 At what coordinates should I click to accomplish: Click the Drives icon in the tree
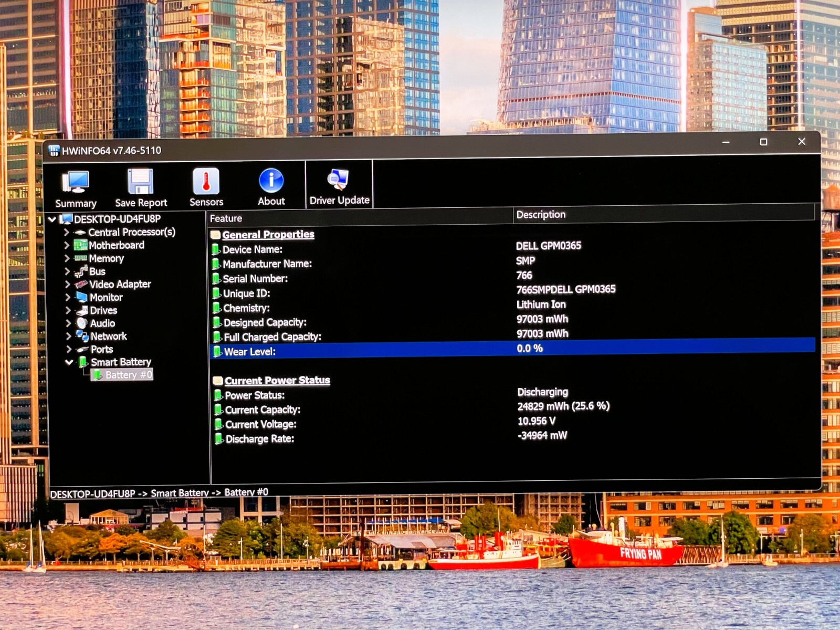[x=82, y=310]
